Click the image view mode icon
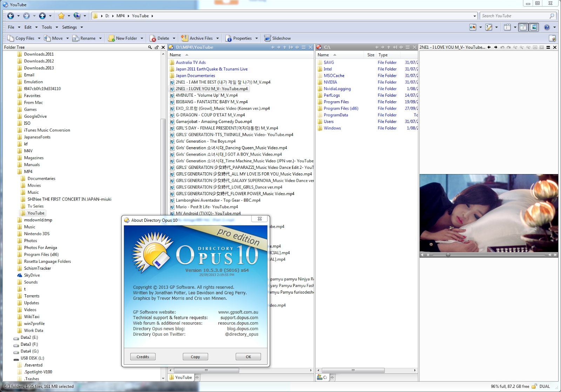The height and width of the screenshot is (392, 561). tap(473, 27)
